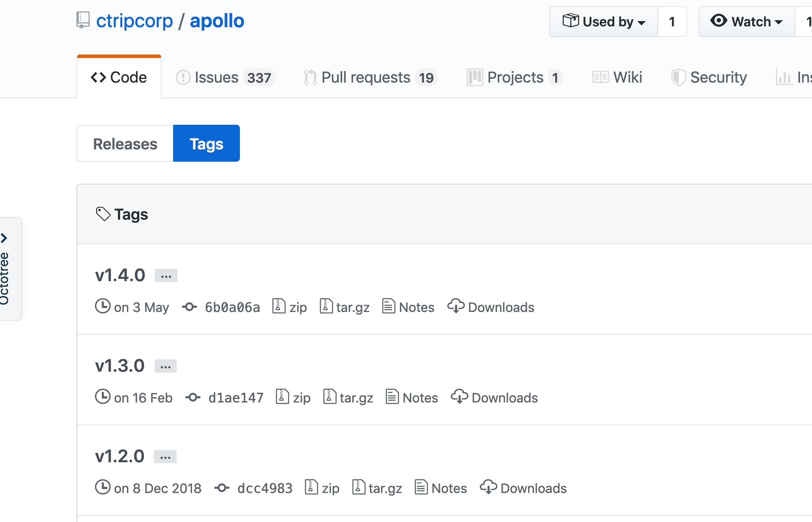The width and height of the screenshot is (812, 522).
Task: Click the zip file icon for v1.4.0
Action: click(279, 306)
